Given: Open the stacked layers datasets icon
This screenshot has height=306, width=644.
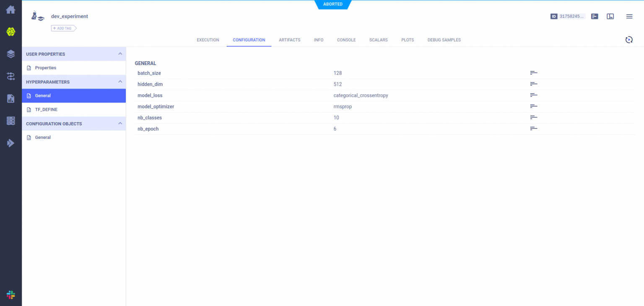Looking at the screenshot, I should [10, 54].
